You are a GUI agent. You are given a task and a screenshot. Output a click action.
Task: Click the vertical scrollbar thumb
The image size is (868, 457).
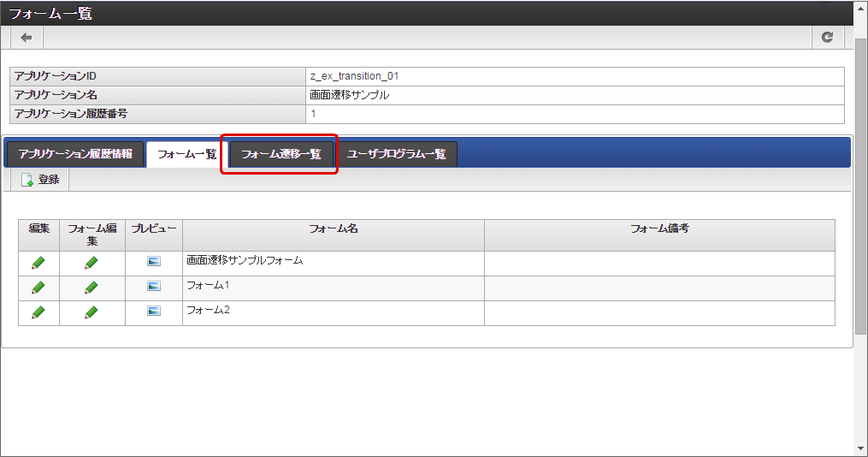[x=861, y=186]
